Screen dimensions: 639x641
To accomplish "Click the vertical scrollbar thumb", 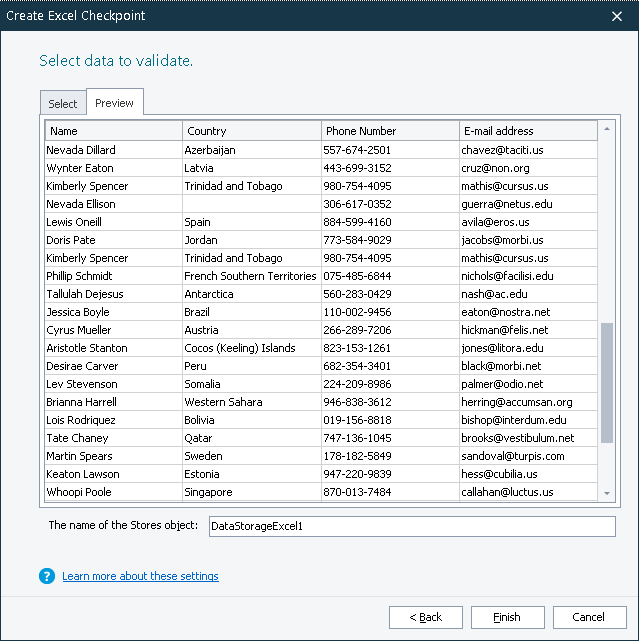I will click(x=606, y=383).
